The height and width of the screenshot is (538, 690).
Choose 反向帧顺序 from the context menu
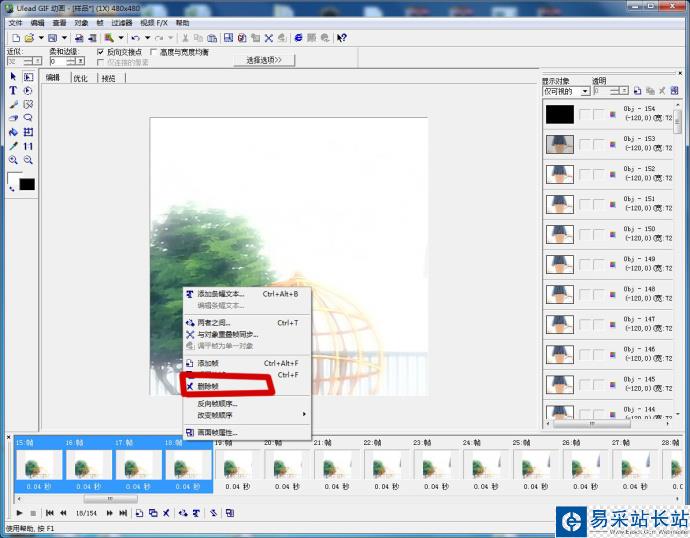(247, 404)
